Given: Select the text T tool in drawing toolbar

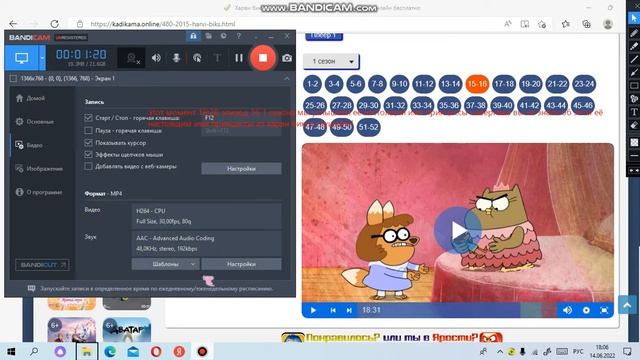Looking at the screenshot, I should pos(634,112).
